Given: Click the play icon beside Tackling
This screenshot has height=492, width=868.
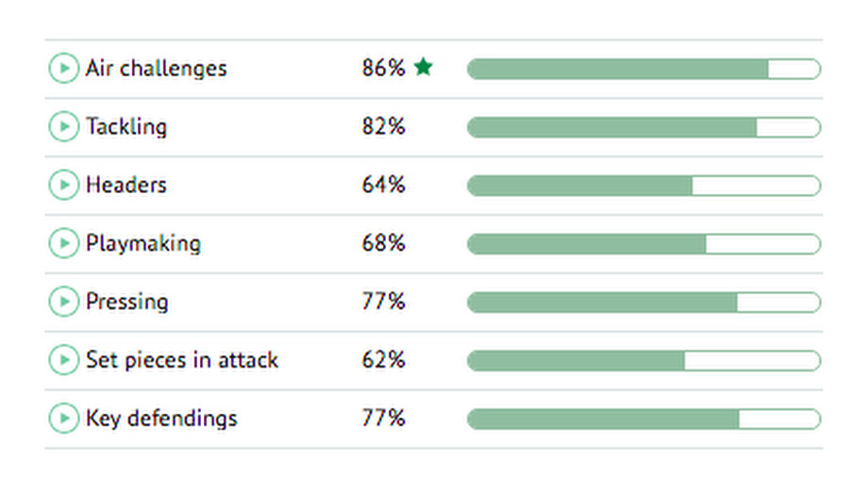Looking at the screenshot, I should pos(63,127).
